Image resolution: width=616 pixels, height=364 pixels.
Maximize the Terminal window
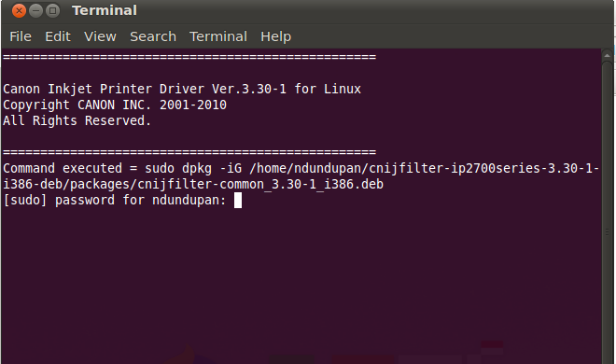click(x=52, y=10)
